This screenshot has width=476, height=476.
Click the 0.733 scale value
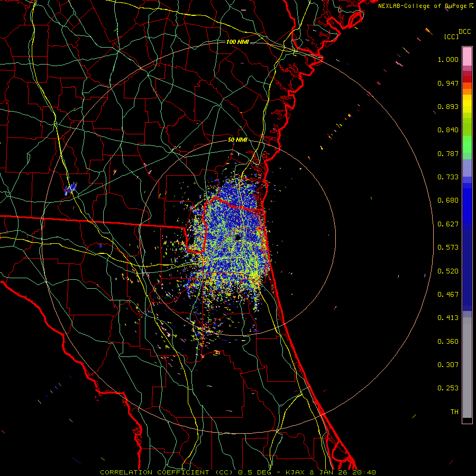tap(448, 177)
